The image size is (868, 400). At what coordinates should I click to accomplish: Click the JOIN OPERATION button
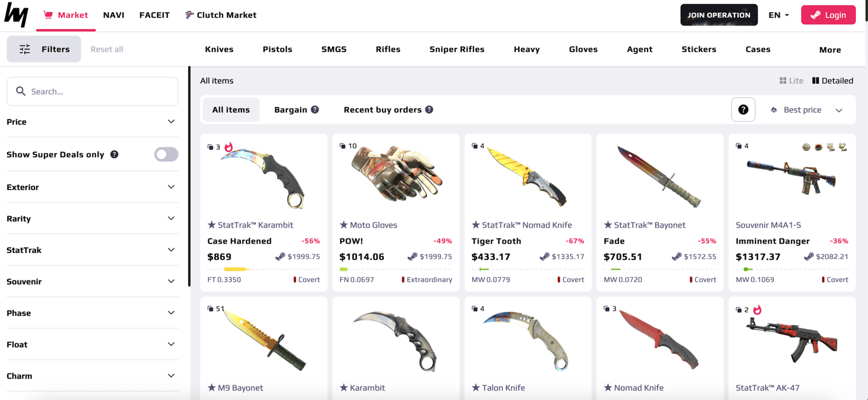(719, 15)
